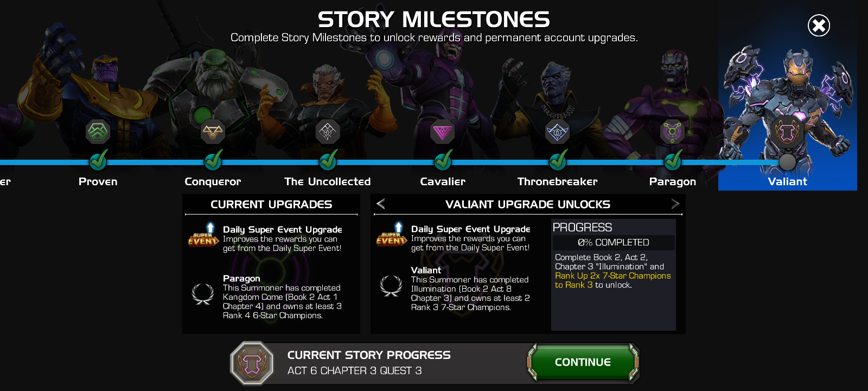Click the grey Valiant progress timeline node
Screen dimensions: 868x391
[788, 162]
